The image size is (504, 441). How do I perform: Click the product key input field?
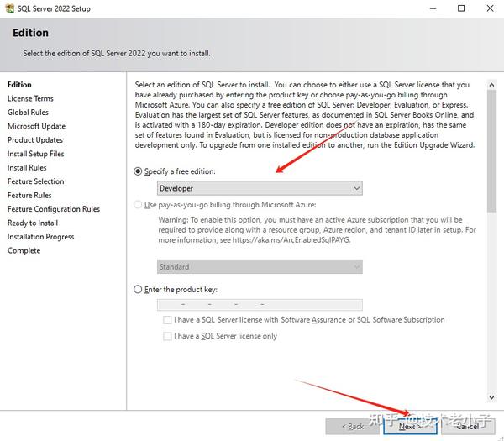pyautogui.click(x=260, y=305)
